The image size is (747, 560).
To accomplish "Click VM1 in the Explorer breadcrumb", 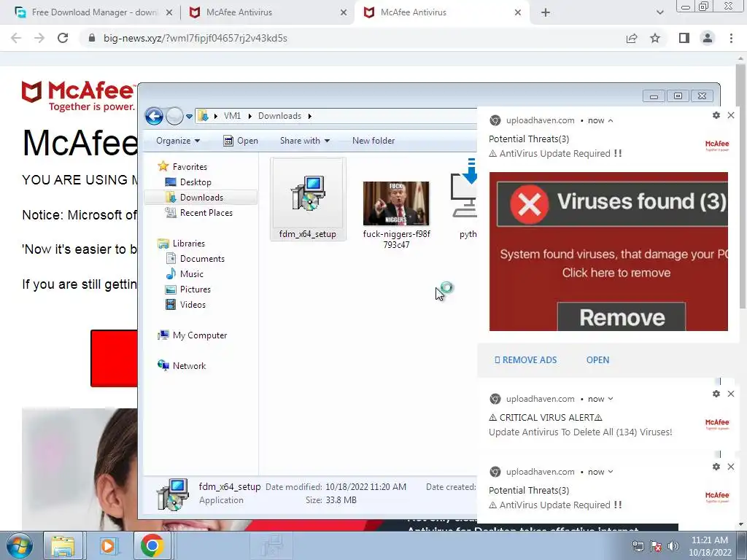I will (233, 116).
